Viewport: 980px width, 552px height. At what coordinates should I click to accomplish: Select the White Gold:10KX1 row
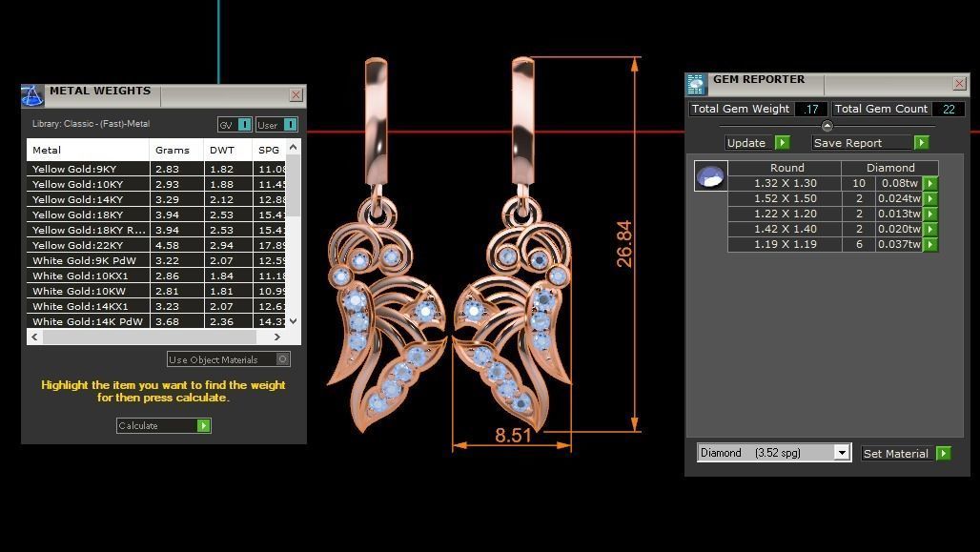click(x=156, y=276)
